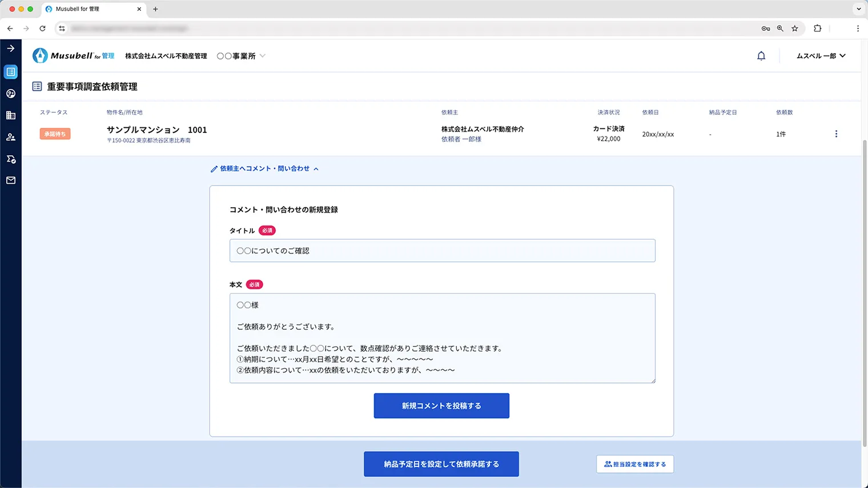Open the ムスベル一郎 account dropdown
The width and height of the screenshot is (868, 488).
[x=821, y=55]
